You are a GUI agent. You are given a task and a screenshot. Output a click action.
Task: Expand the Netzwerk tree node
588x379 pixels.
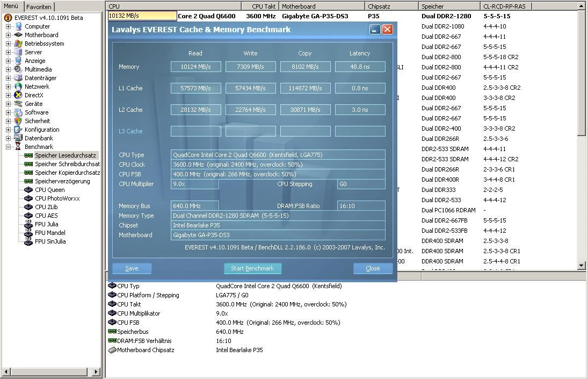[8, 87]
